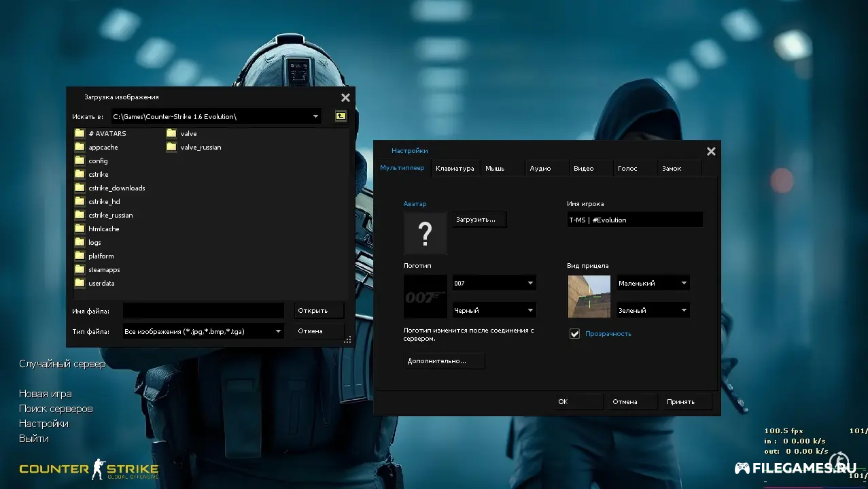Screen dimensions: 868x489
Task: Select the logs folder
Action: coord(88,243)
